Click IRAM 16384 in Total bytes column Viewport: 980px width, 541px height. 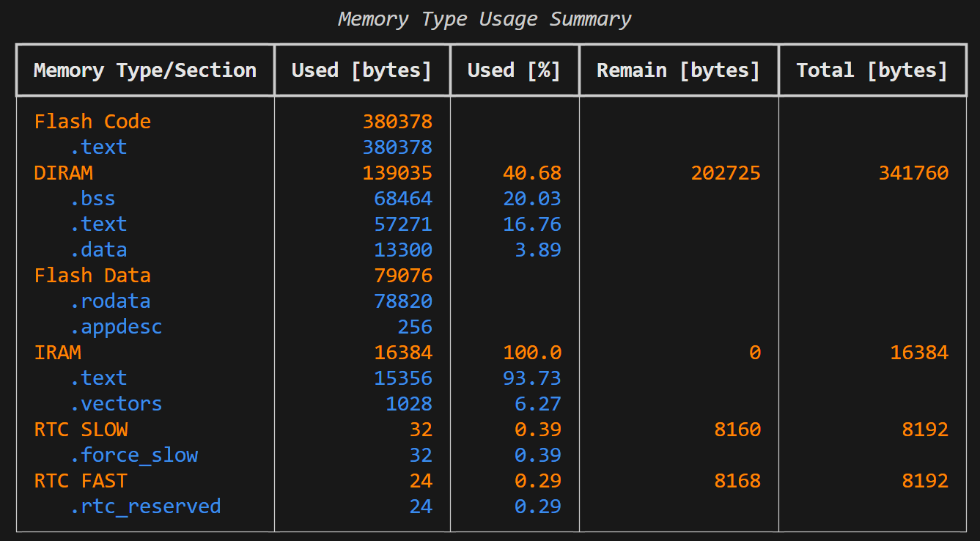coord(919,353)
